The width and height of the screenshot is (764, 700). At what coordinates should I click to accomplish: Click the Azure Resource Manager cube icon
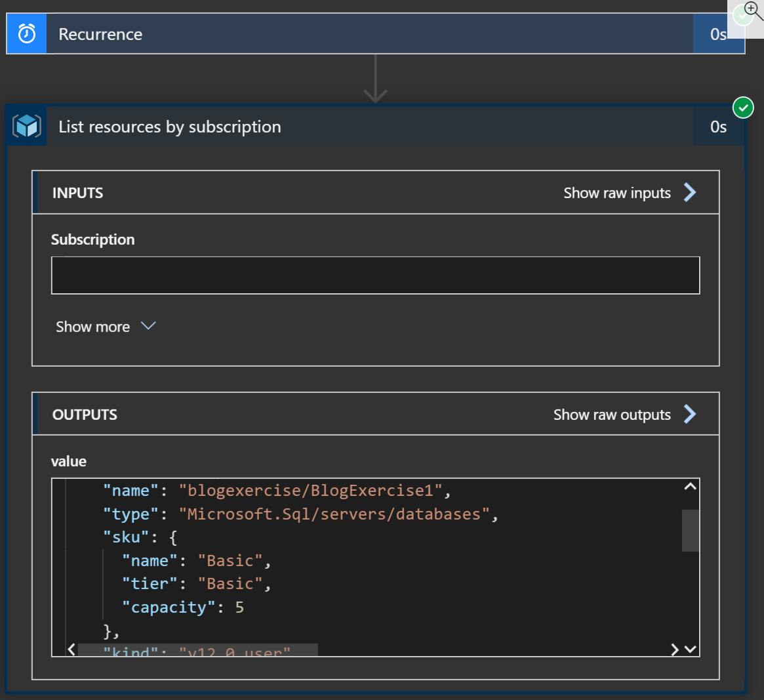click(x=27, y=126)
